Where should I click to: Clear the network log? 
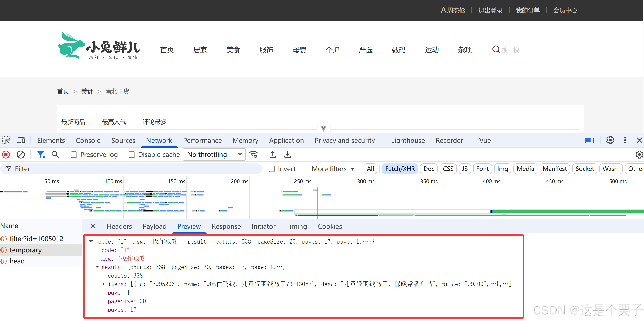point(21,155)
